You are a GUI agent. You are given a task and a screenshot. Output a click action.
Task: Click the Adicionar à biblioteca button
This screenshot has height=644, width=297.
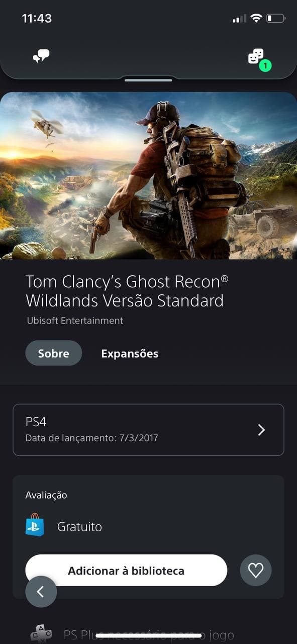click(x=126, y=571)
